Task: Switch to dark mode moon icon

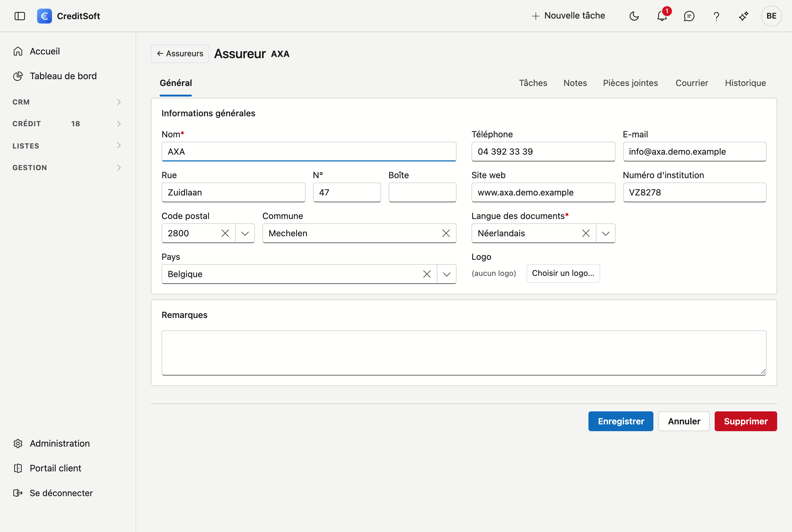Action: [x=634, y=16]
